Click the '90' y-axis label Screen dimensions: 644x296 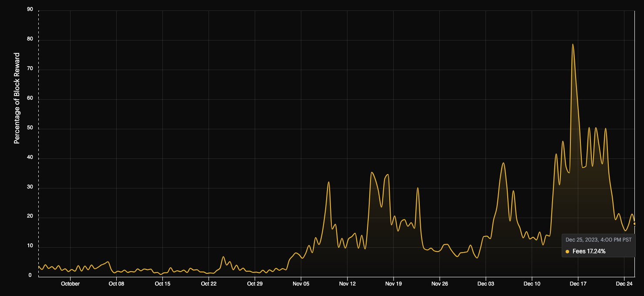[x=30, y=9]
